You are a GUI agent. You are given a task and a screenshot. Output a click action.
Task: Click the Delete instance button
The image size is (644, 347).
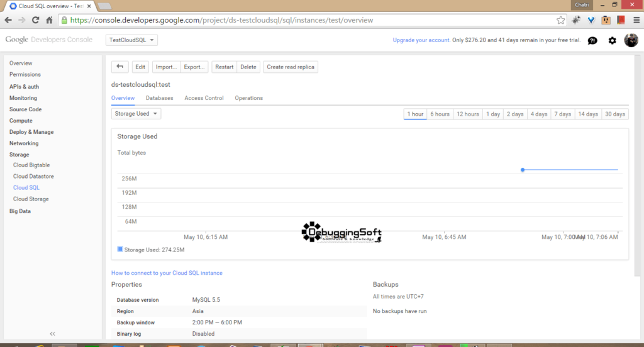[x=248, y=67]
